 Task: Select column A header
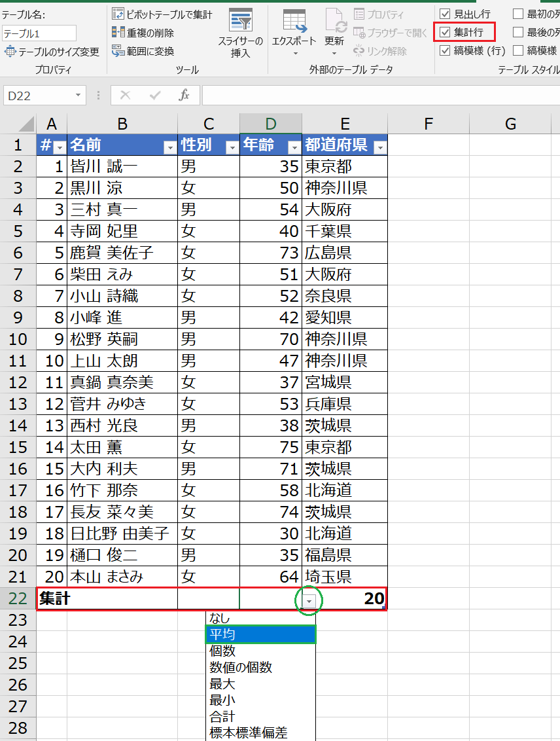point(52,124)
